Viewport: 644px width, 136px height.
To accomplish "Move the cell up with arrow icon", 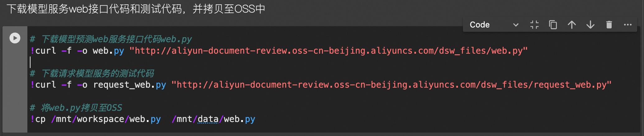I will [572, 25].
